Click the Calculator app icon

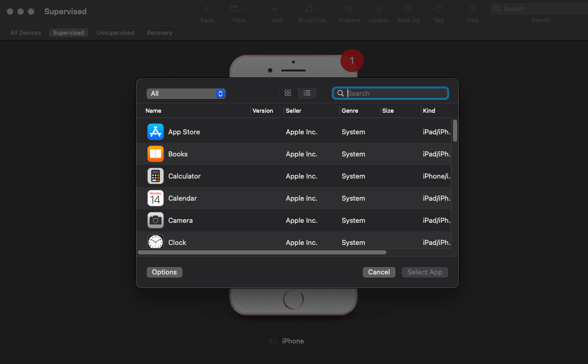point(155,176)
